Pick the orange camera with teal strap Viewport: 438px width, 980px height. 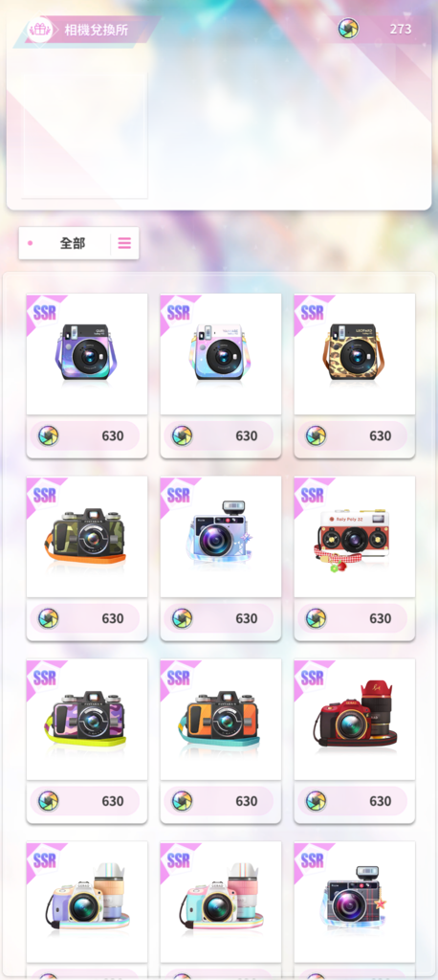tap(221, 719)
